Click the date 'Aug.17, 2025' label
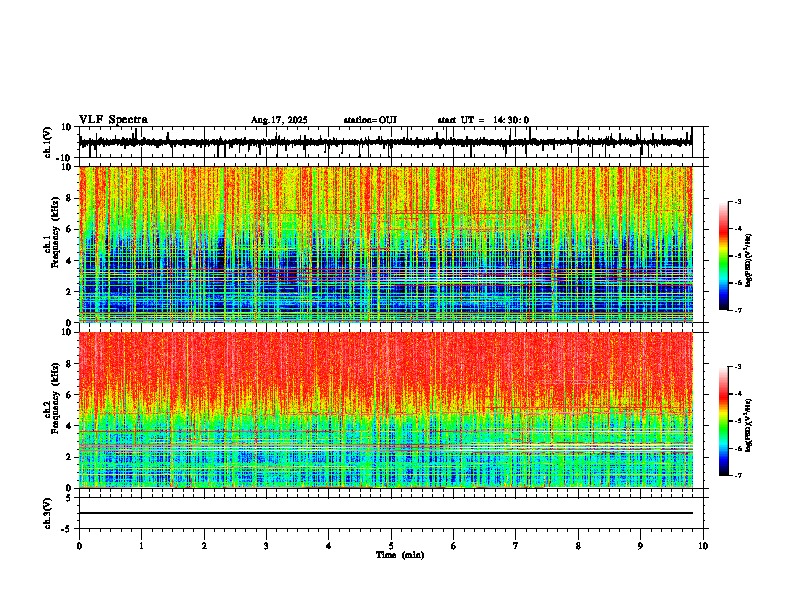This screenshot has width=792, height=612. point(279,120)
